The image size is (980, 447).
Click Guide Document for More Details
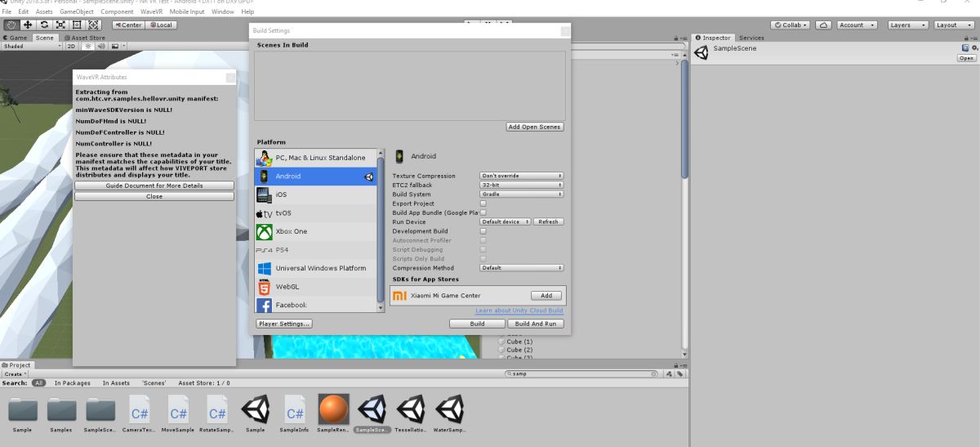154,186
